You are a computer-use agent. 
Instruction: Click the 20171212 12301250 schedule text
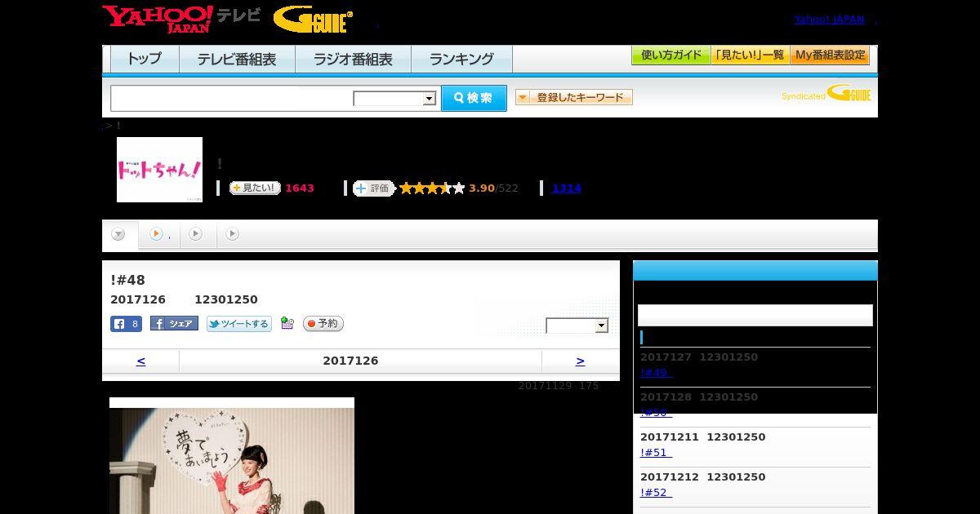703,477
